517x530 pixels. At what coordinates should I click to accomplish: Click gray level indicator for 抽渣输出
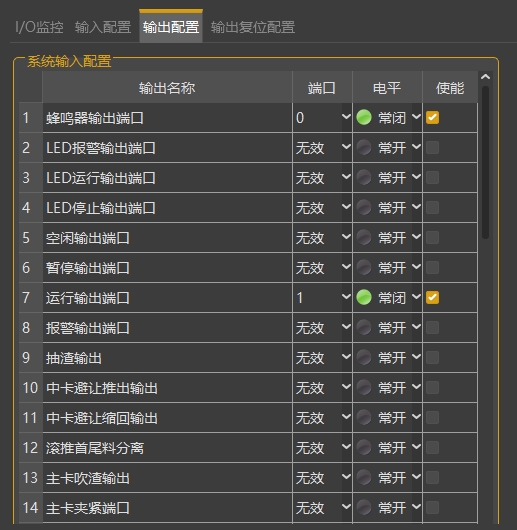364,357
